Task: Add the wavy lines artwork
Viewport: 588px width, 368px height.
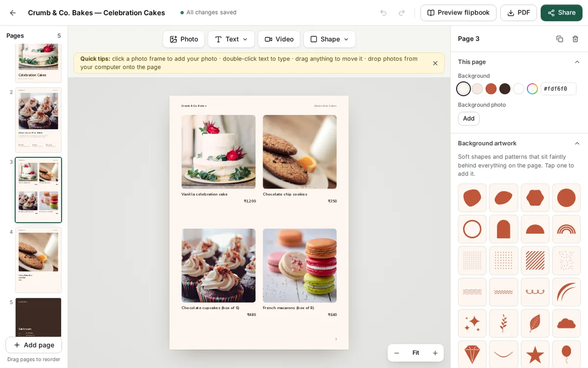Action: click(x=472, y=292)
